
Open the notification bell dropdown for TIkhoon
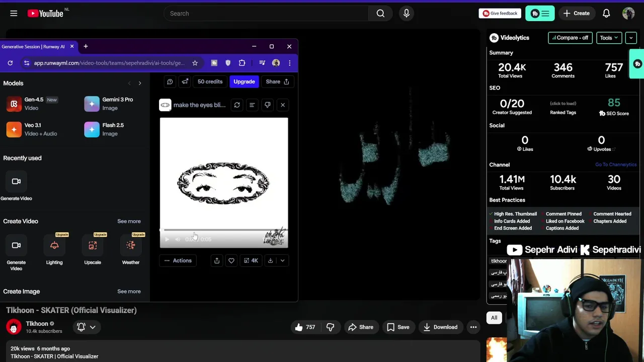(x=86, y=327)
